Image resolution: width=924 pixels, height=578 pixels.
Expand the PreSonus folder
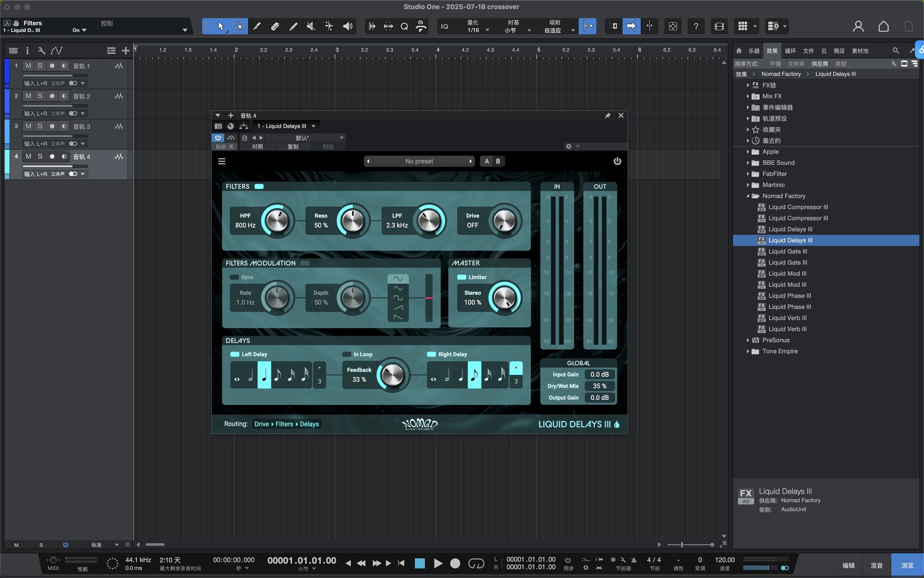(748, 340)
